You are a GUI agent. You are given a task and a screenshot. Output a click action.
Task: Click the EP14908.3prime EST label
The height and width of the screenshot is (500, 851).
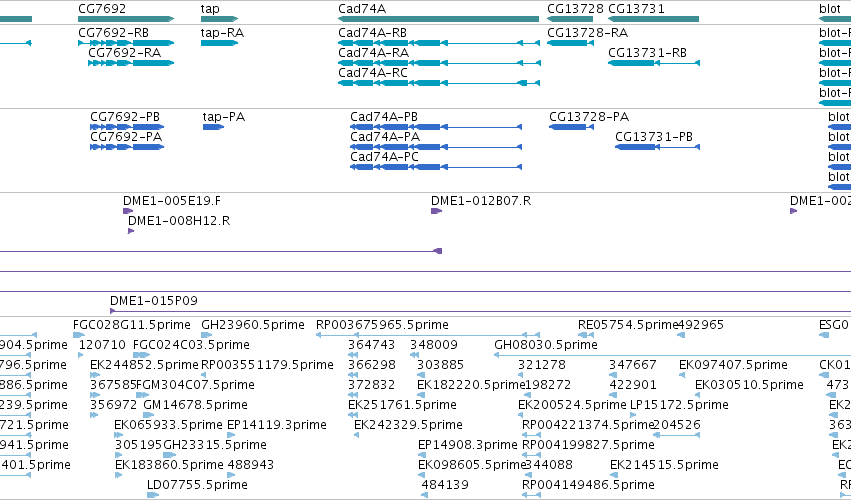tap(467, 445)
